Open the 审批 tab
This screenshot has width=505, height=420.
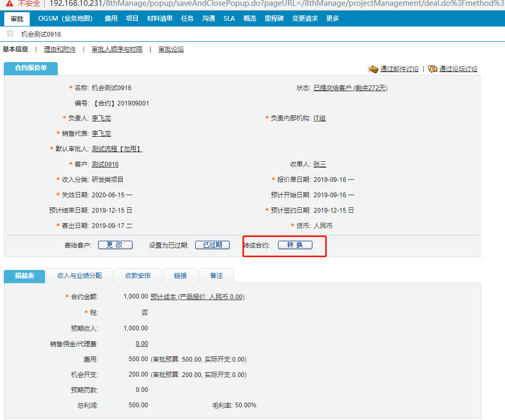click(17, 19)
